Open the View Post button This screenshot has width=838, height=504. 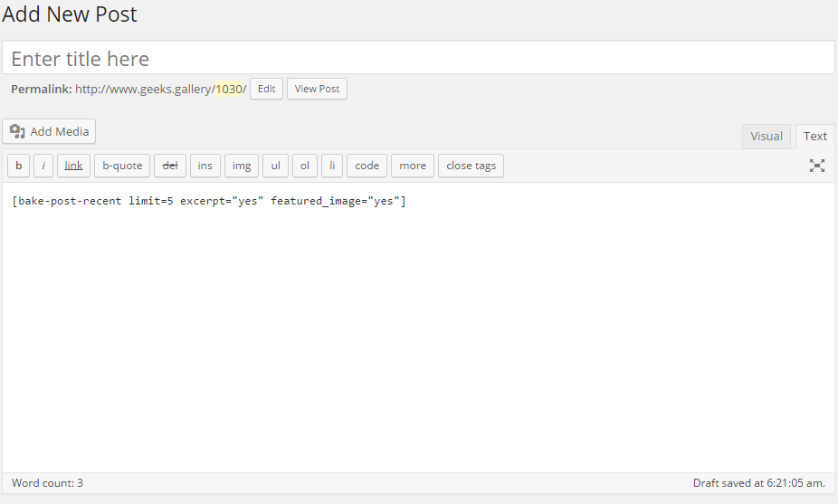pos(317,89)
